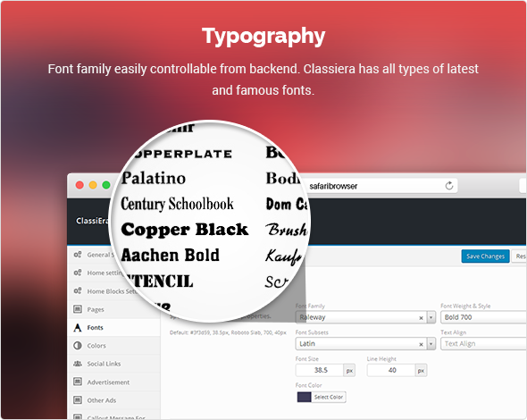Reload page with browser refresh icon
Screen dimensions: 527x420
(449, 186)
